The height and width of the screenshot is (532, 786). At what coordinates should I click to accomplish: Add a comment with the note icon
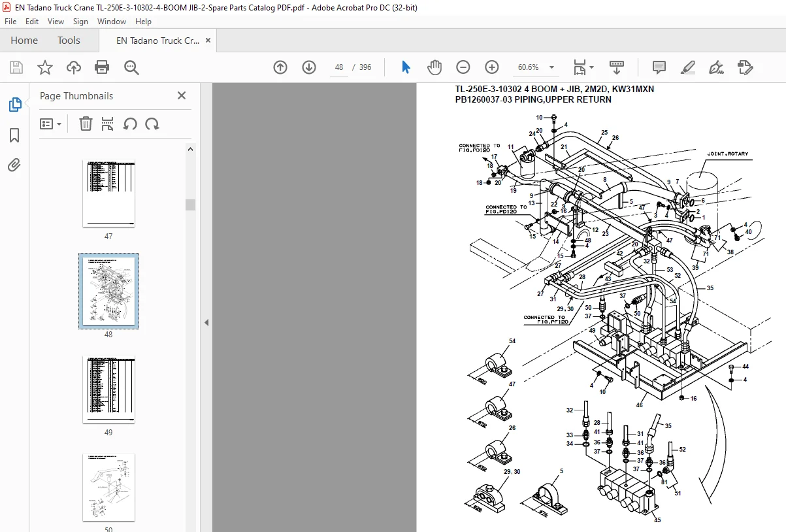(659, 67)
